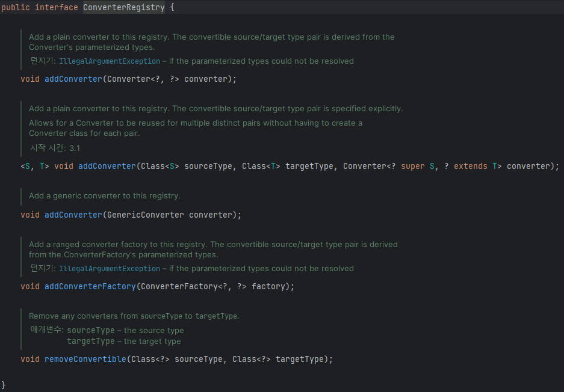564x392 pixels.
Task: Click the 'super' keyword
Action: tap(413, 167)
